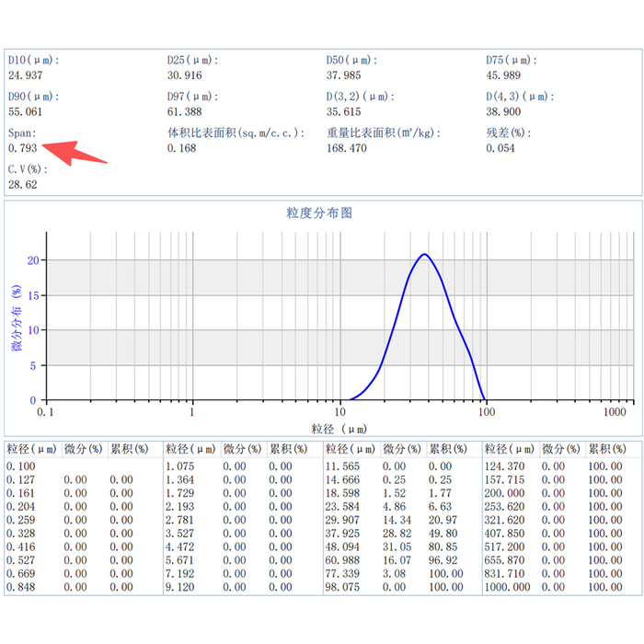
Task: Click cumulative value 80.85
Action: [443, 546]
